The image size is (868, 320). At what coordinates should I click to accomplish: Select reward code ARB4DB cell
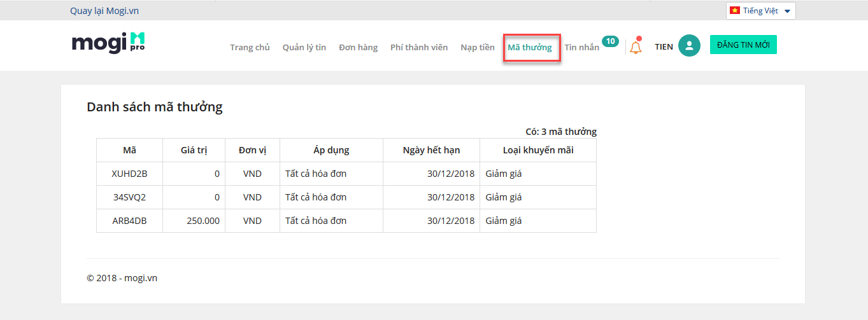[x=129, y=221]
